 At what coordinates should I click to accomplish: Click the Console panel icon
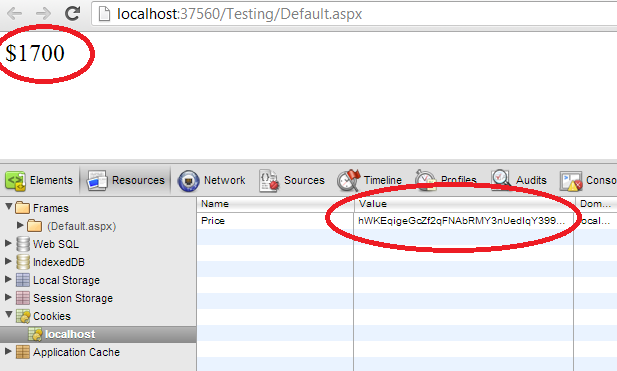point(571,181)
